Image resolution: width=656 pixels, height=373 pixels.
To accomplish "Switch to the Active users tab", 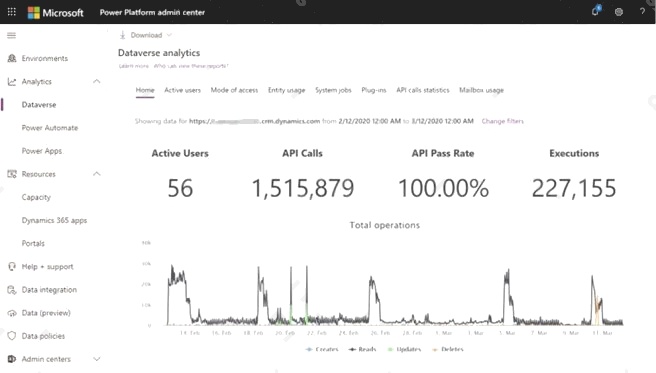I will (x=182, y=90).
